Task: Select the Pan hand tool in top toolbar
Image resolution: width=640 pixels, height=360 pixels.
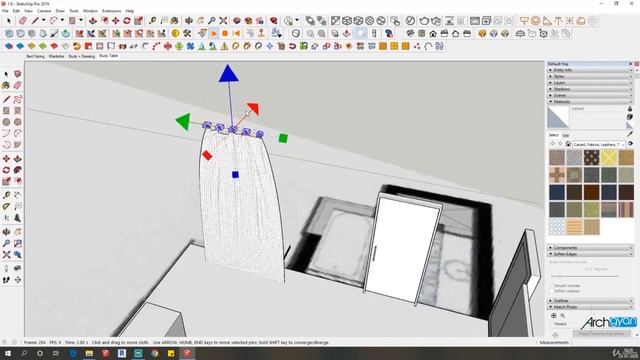Action: pos(200,20)
